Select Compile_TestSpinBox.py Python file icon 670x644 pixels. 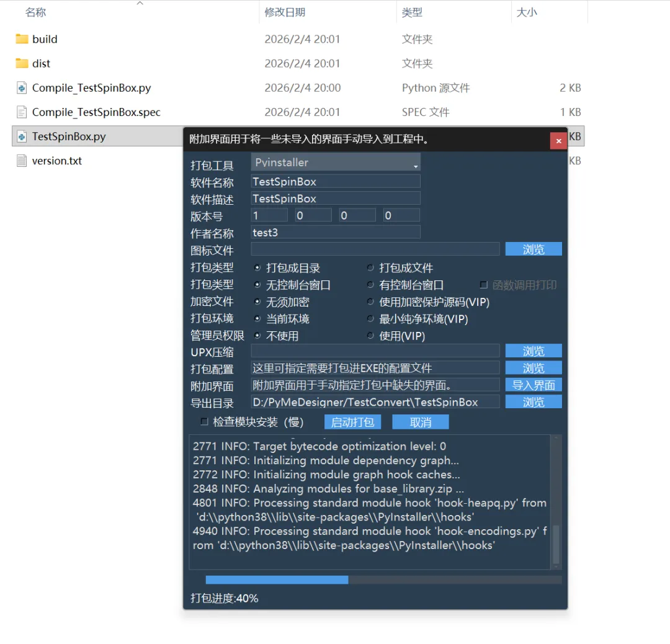tap(22, 87)
